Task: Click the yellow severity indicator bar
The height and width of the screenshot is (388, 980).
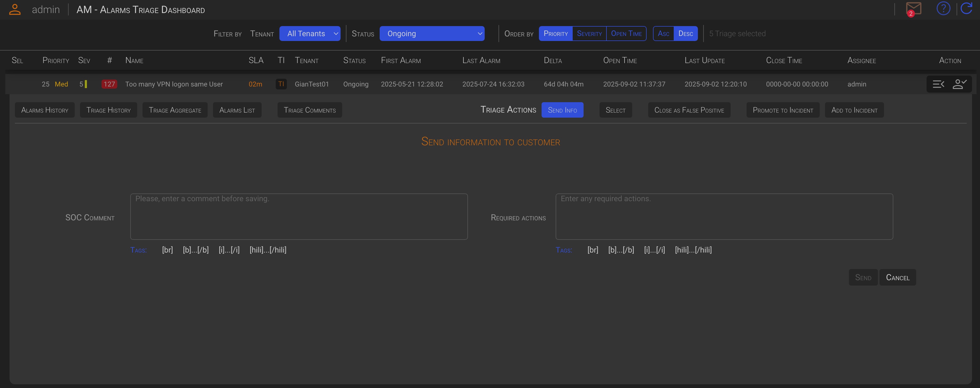Action: pyautogui.click(x=86, y=84)
